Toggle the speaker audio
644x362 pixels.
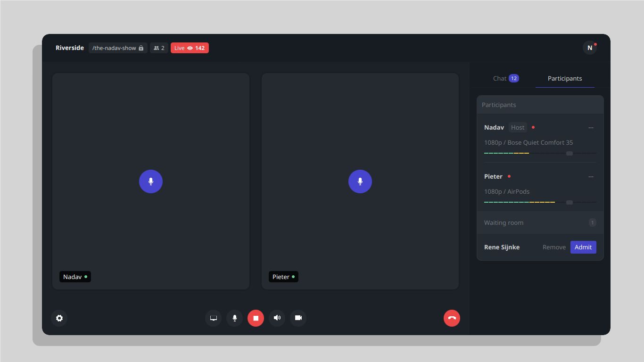pyautogui.click(x=277, y=318)
